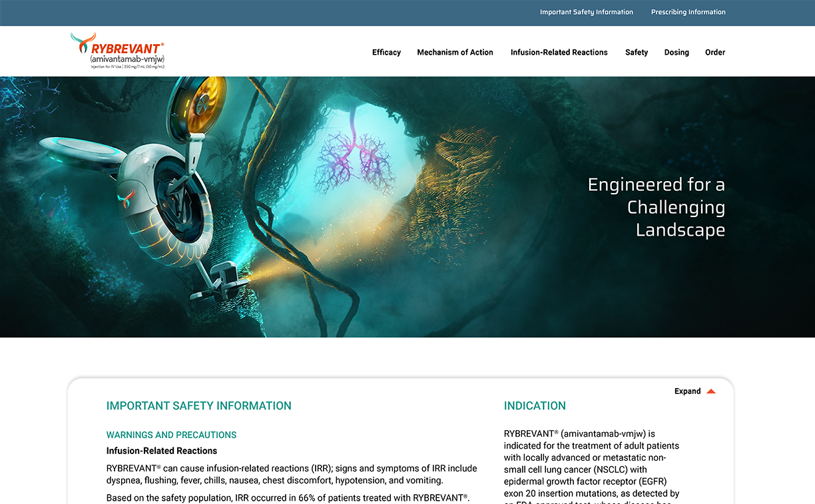Open the Order menu item
This screenshot has width=815, height=504.
click(715, 52)
